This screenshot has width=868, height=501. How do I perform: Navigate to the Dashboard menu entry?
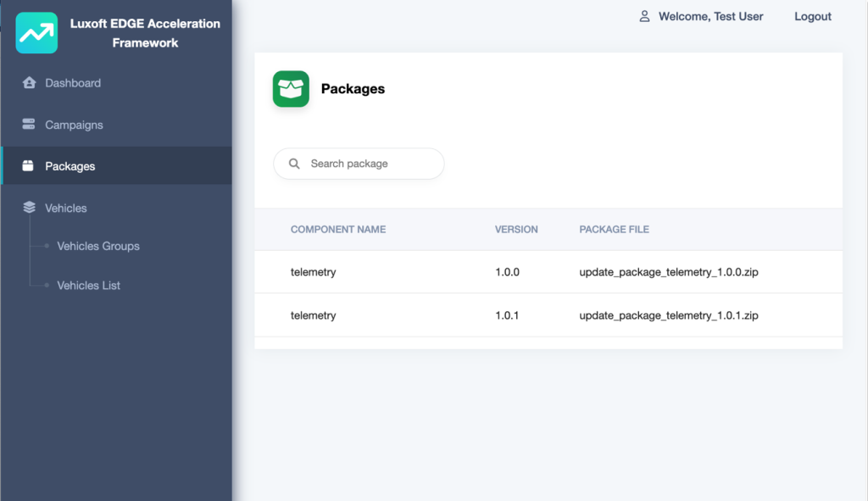[73, 82]
